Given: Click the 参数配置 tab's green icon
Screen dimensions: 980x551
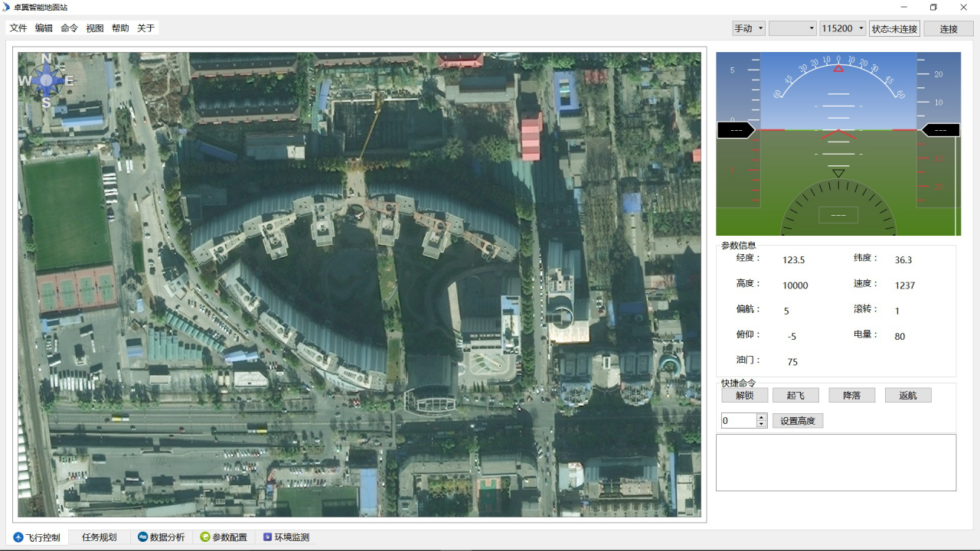Looking at the screenshot, I should pyautogui.click(x=205, y=537).
